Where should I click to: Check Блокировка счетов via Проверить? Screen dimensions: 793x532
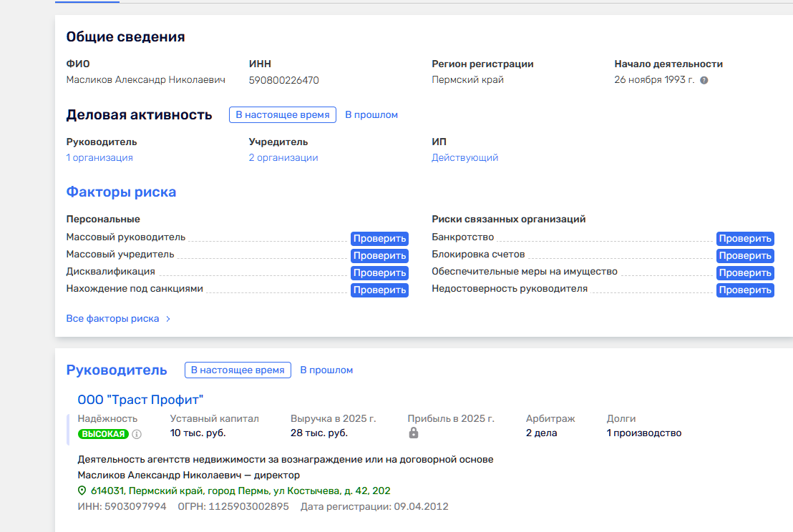click(745, 255)
